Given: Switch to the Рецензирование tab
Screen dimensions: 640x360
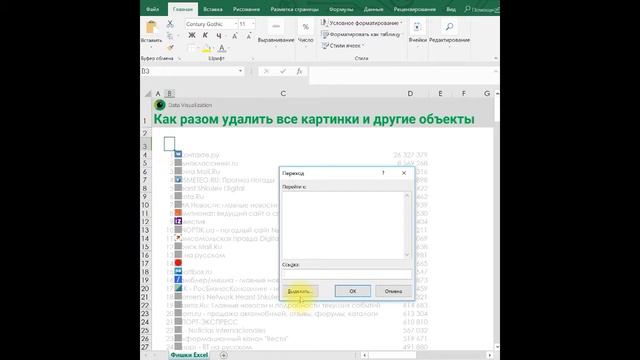Looking at the screenshot, I should (x=415, y=9).
